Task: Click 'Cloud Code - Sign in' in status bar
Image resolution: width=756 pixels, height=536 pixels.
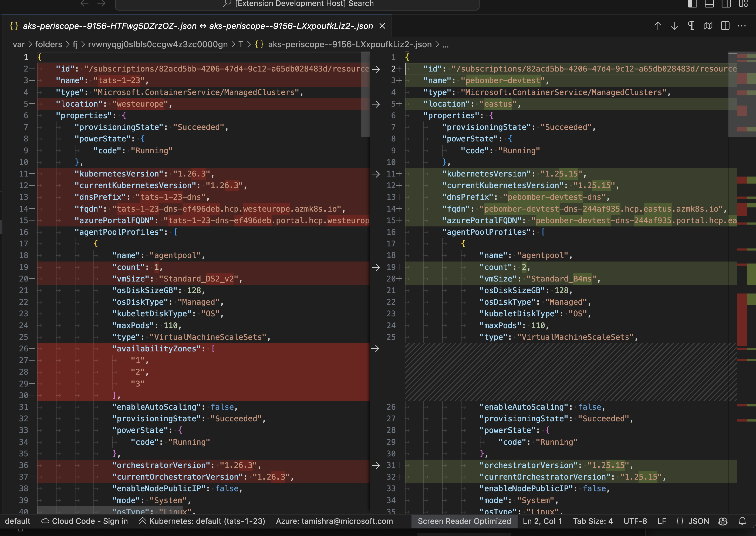Action: coord(85,521)
